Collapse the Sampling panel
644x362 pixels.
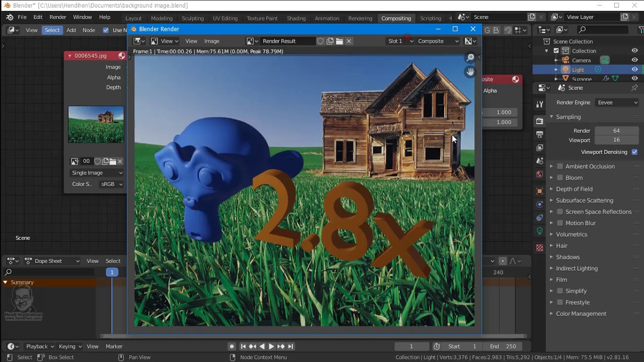[x=568, y=117]
